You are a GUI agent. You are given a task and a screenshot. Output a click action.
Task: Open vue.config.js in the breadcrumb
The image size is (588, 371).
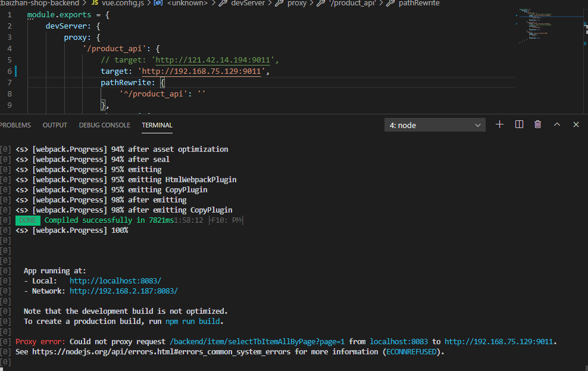123,4
